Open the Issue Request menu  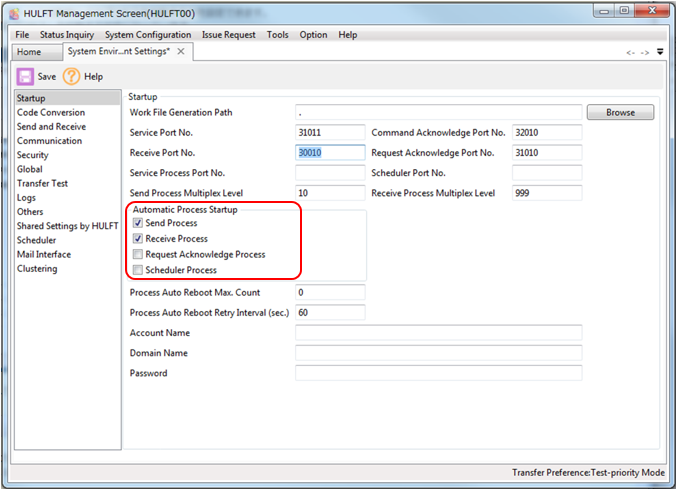[x=229, y=35]
